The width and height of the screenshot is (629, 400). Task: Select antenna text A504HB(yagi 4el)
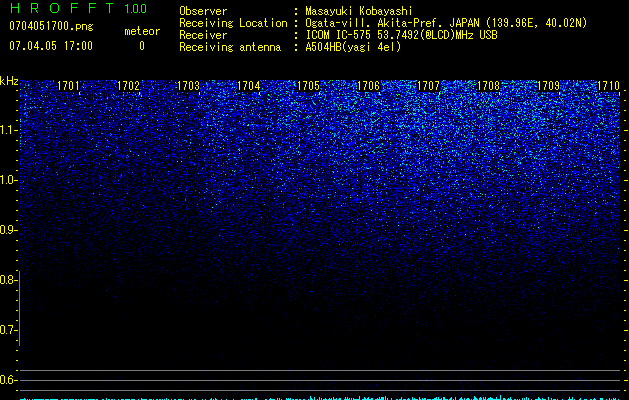click(x=353, y=47)
